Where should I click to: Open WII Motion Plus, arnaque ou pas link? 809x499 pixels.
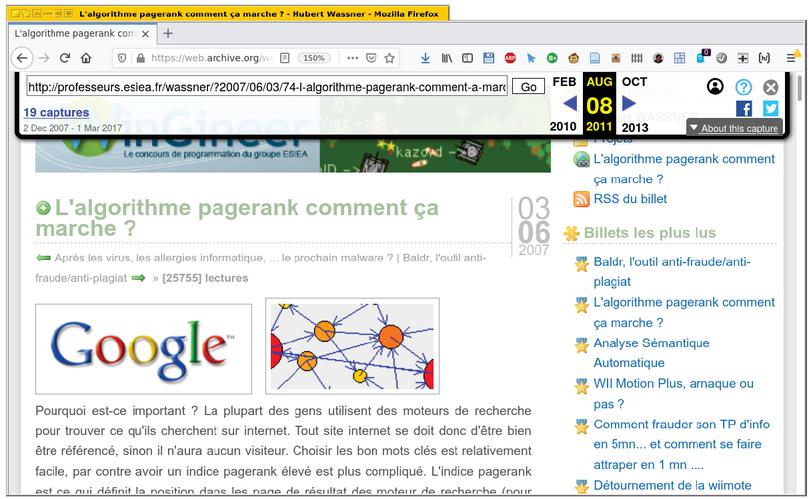(x=673, y=394)
